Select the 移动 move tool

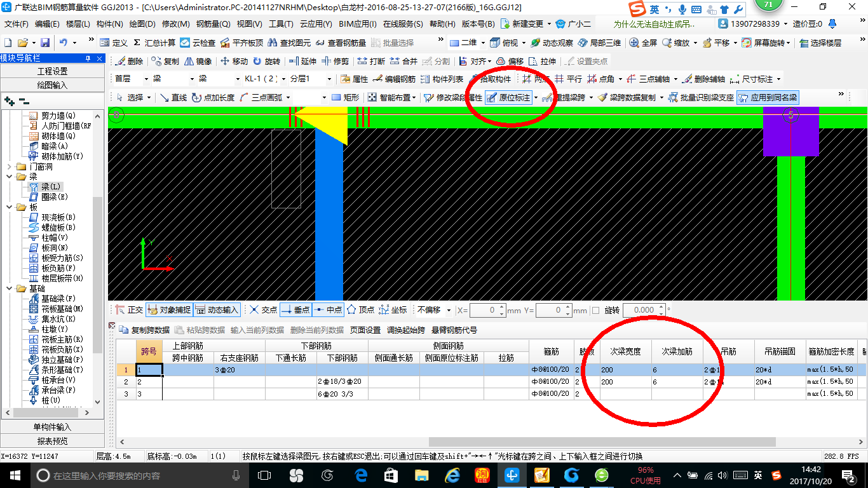point(234,61)
